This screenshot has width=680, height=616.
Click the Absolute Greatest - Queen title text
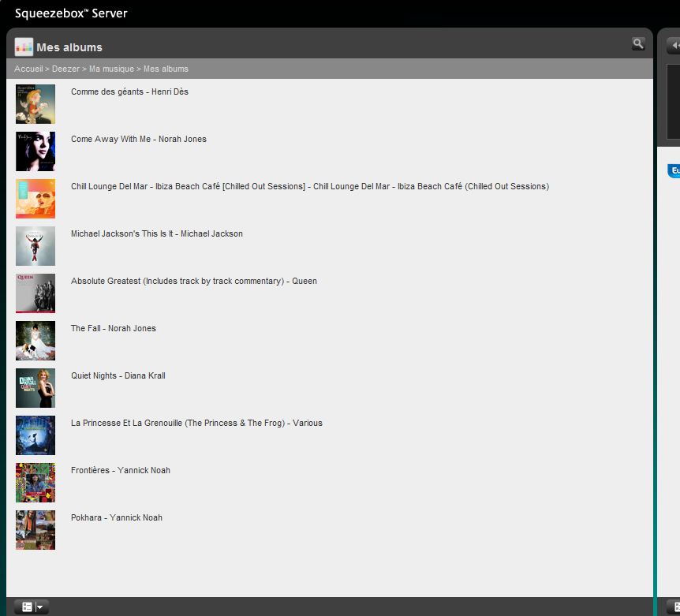click(x=194, y=282)
